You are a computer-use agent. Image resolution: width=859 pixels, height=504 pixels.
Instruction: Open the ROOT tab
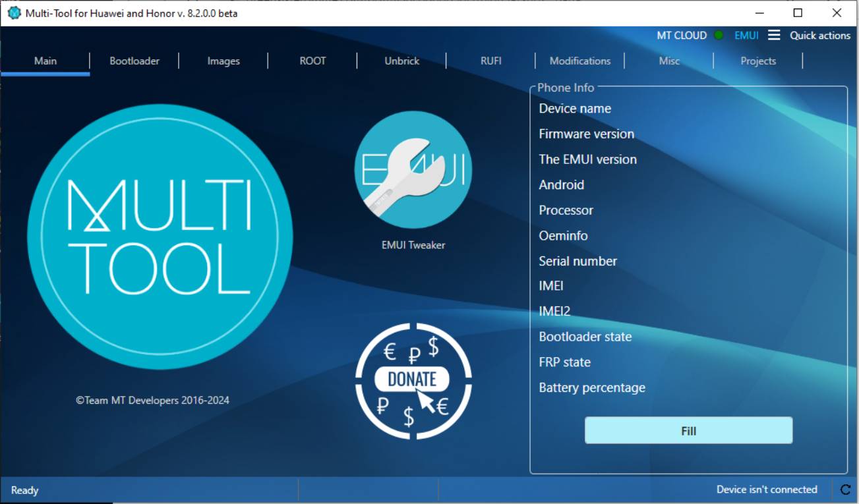(312, 61)
